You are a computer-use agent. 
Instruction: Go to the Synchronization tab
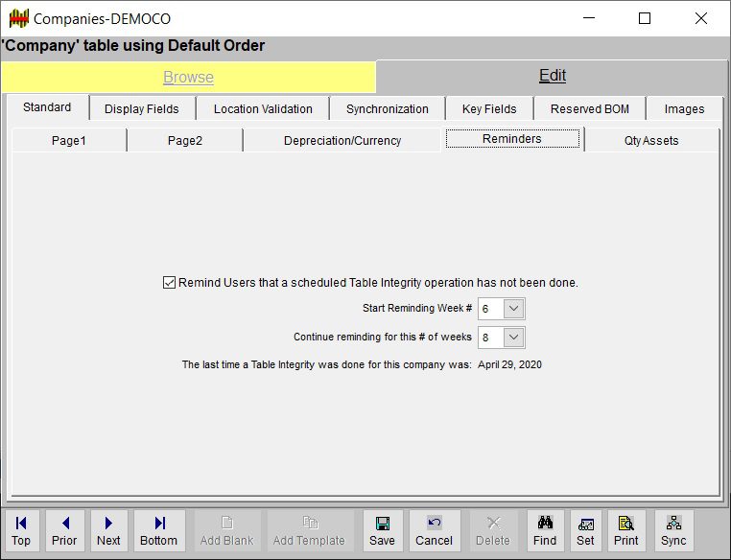pos(388,109)
